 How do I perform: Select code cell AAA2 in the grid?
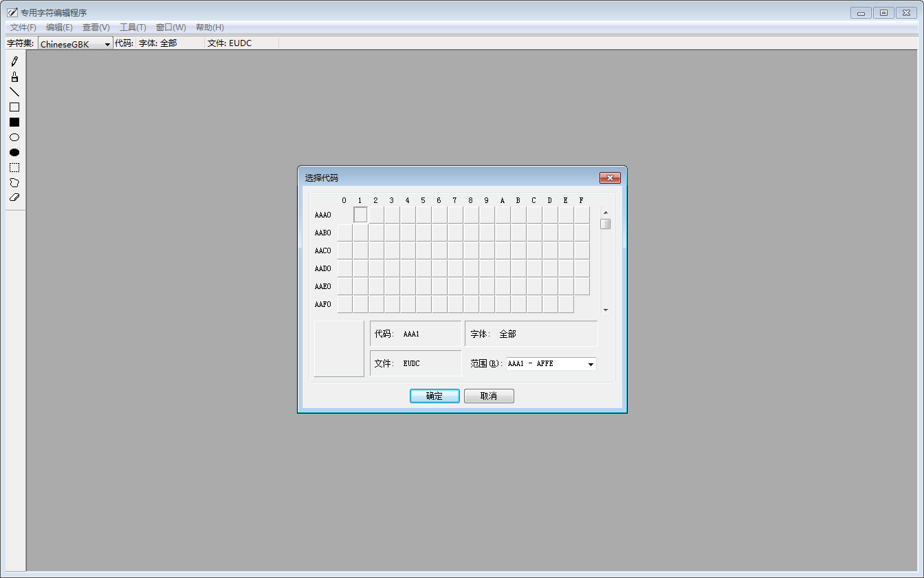[x=376, y=215]
